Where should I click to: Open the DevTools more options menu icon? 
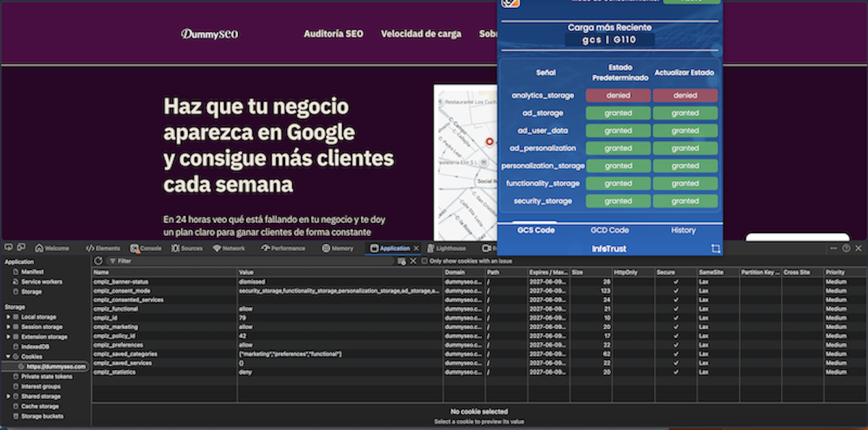click(833, 248)
